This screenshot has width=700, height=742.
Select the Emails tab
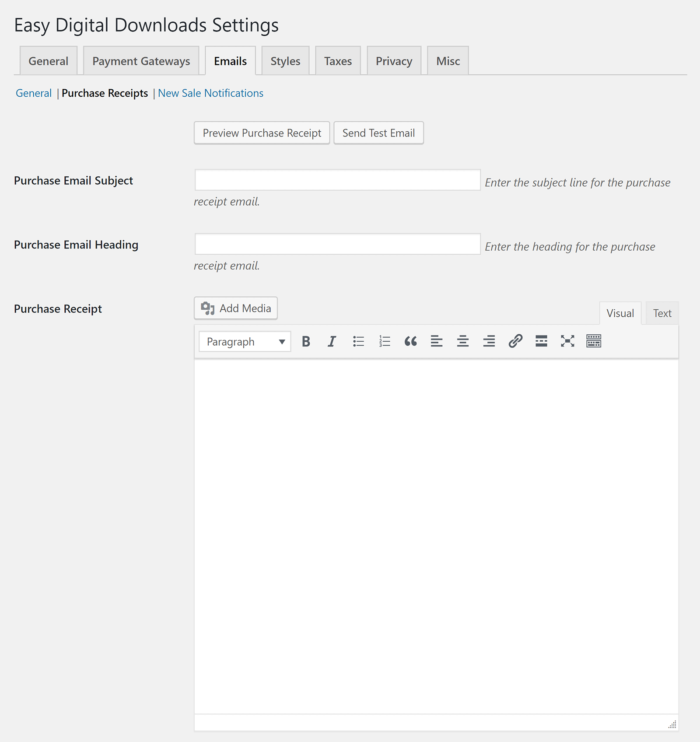(231, 61)
